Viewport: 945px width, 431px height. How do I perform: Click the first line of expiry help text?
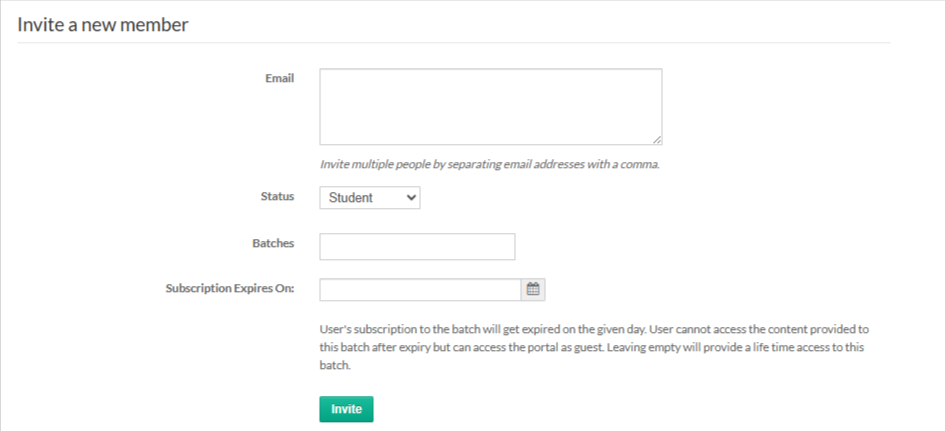pos(595,328)
